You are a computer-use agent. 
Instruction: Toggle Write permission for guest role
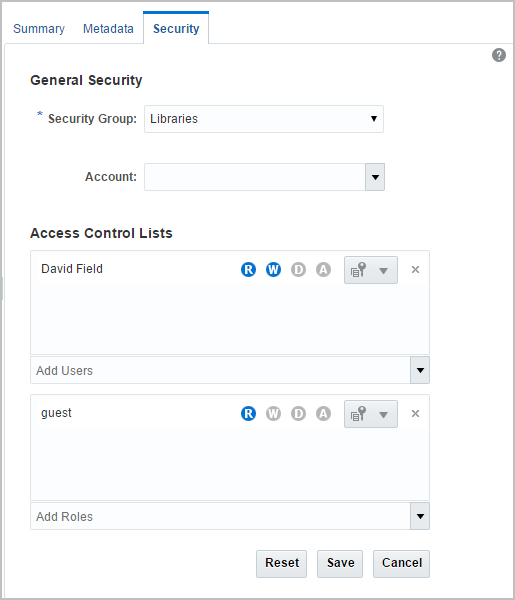[x=273, y=414]
